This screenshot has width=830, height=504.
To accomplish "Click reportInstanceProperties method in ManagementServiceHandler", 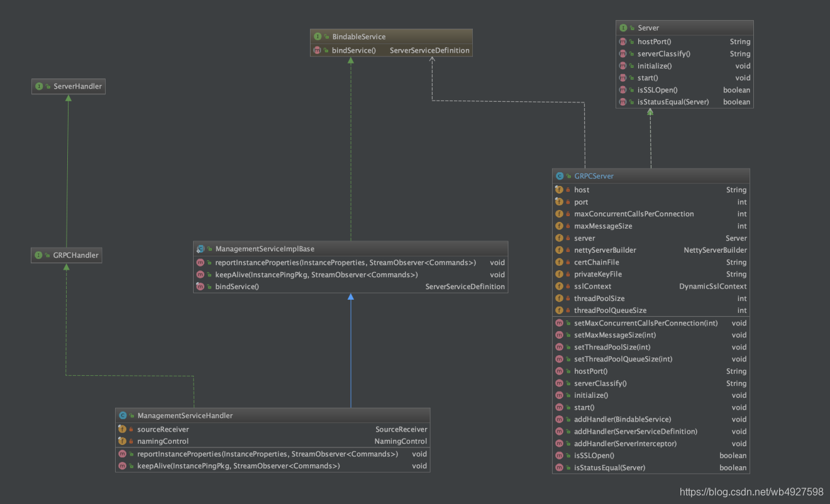I will tap(273, 454).
